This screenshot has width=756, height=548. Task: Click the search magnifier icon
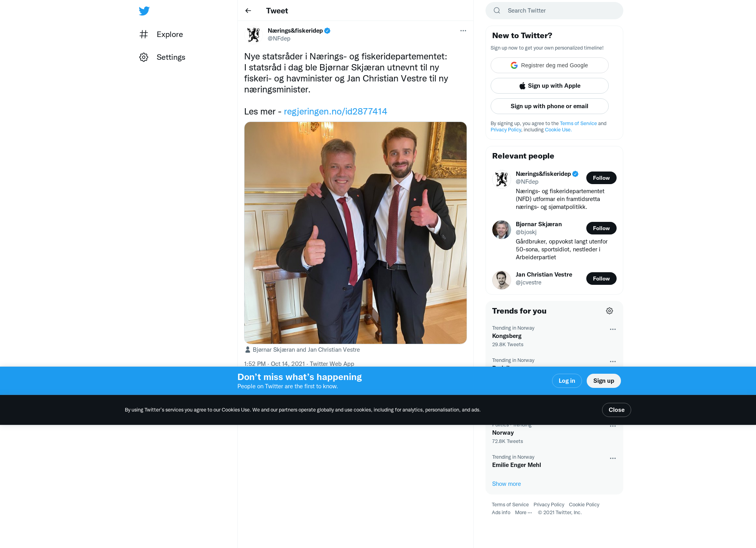[497, 11]
